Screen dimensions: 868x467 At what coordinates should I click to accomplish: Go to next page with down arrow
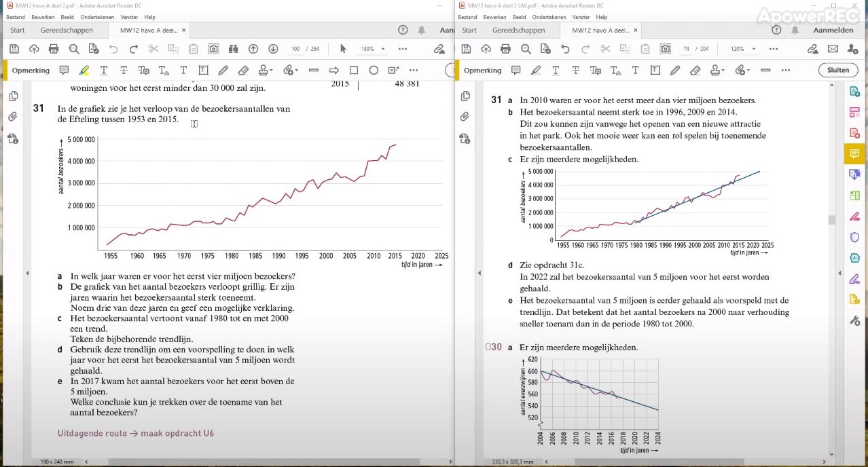click(273, 49)
